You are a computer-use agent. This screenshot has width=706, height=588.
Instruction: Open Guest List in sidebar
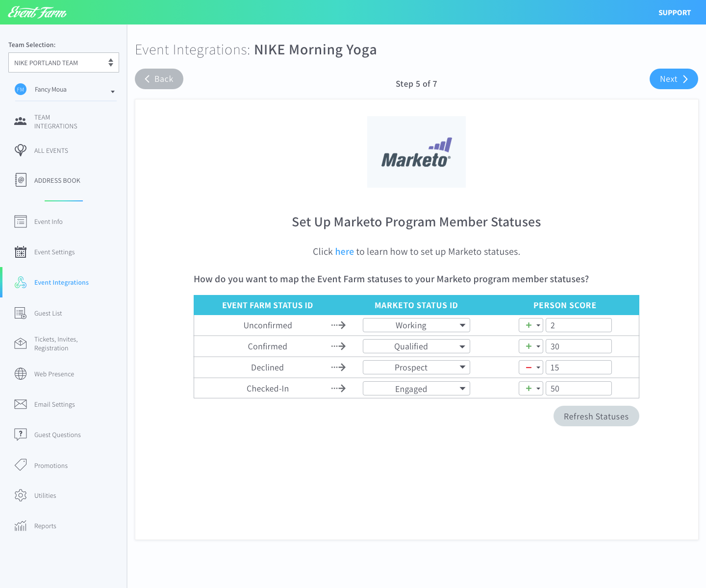tap(48, 313)
